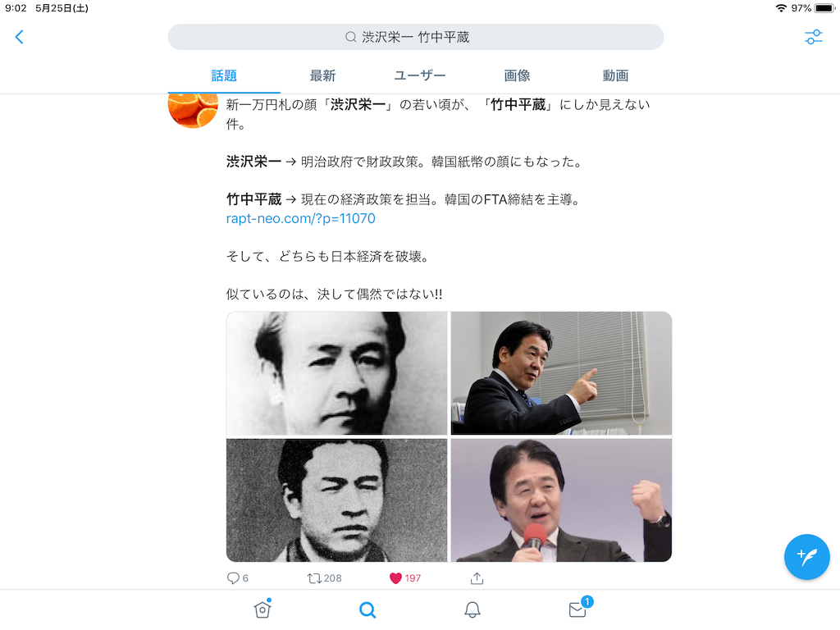This screenshot has height=630, width=840.
Task: Switch to the 最新 tab
Action: (x=322, y=75)
